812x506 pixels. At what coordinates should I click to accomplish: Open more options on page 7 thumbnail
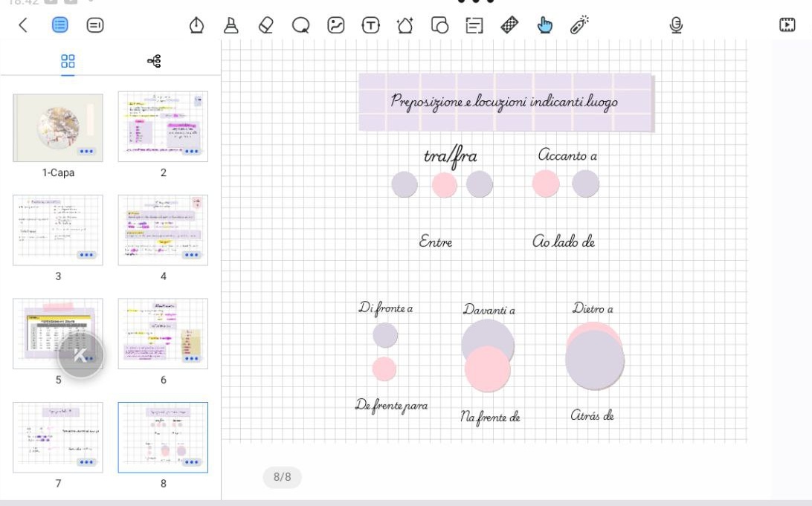click(x=86, y=462)
